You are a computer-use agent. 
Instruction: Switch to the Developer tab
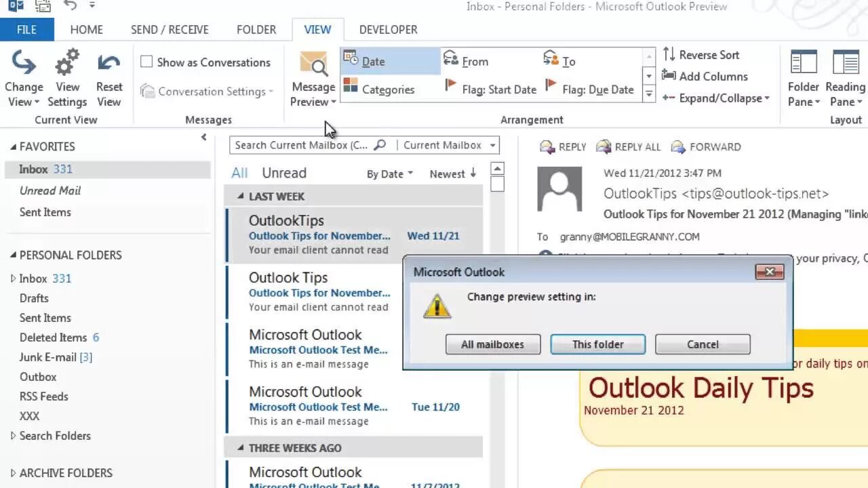click(388, 30)
